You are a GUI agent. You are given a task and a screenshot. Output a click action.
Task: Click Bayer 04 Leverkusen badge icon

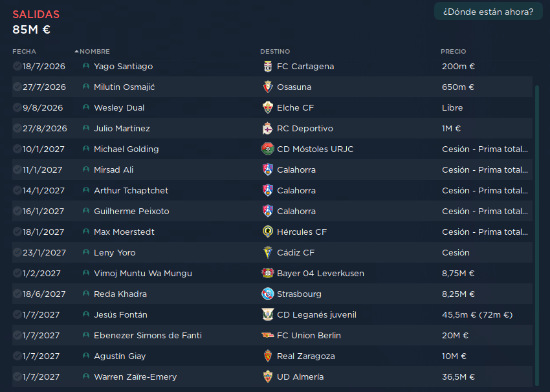coord(268,273)
